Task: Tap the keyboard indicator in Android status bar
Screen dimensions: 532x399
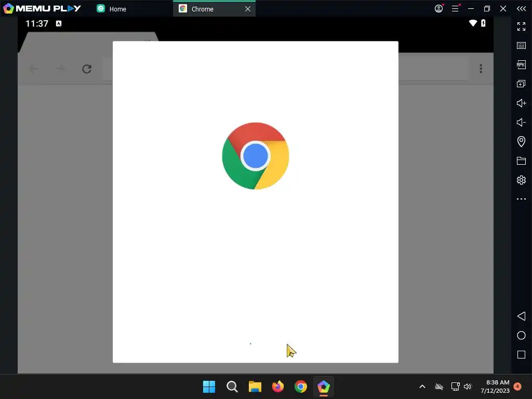Action: coord(59,23)
